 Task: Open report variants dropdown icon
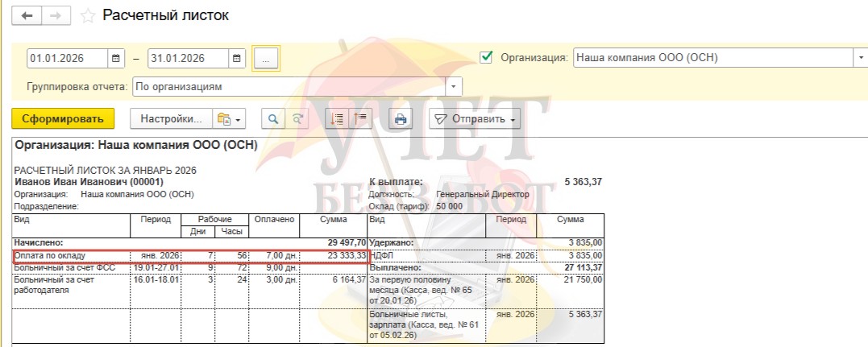coord(229,118)
